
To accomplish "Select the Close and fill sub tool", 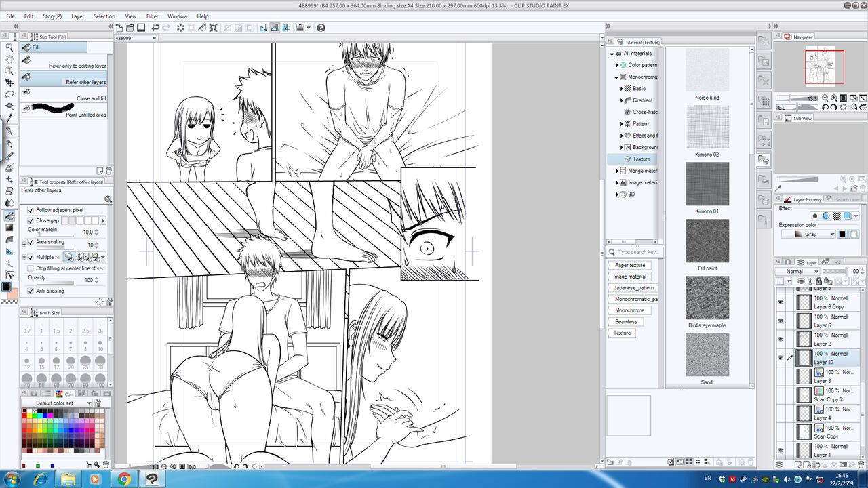I will [x=64, y=94].
